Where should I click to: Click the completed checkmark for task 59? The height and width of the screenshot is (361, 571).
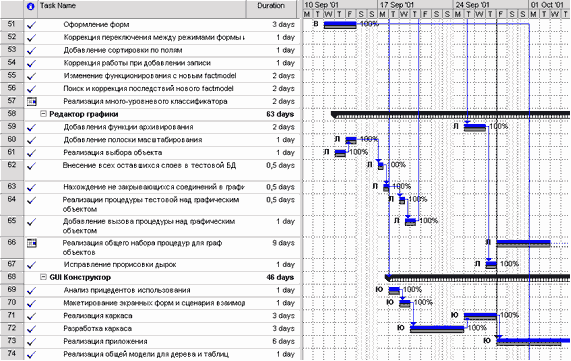[31, 127]
